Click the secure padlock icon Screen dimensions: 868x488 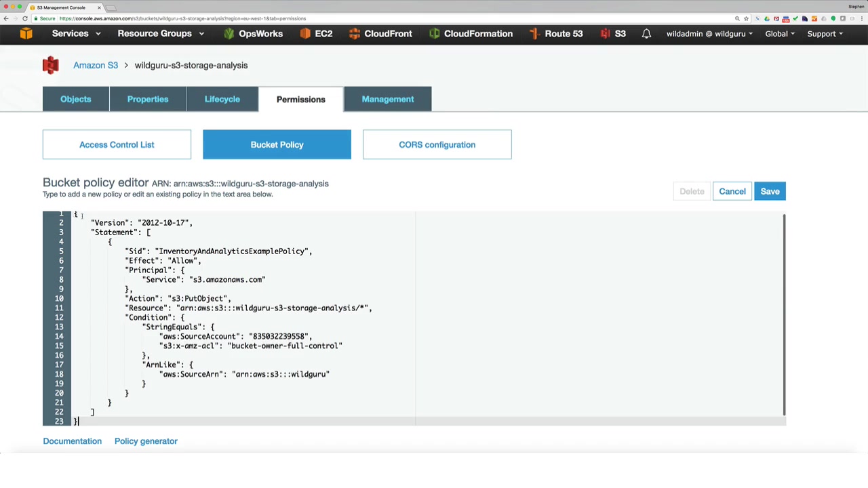click(x=36, y=18)
